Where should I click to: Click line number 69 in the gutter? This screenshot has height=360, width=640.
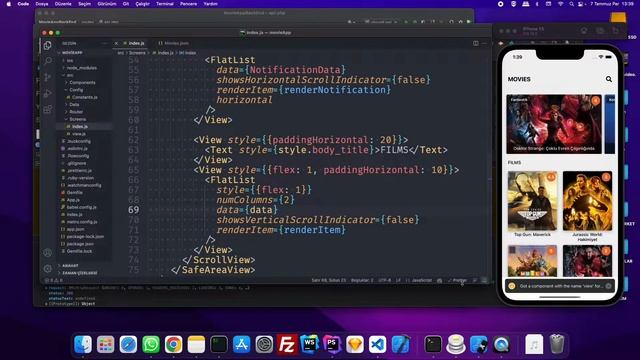coord(133,210)
